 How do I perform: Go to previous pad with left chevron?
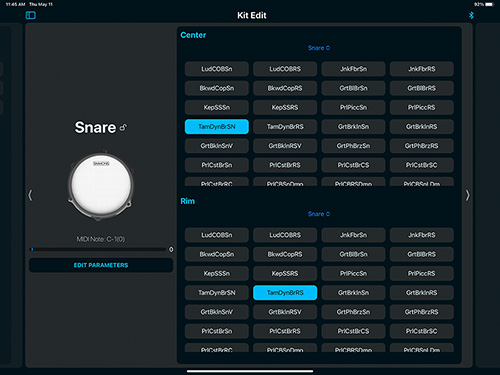[30, 195]
